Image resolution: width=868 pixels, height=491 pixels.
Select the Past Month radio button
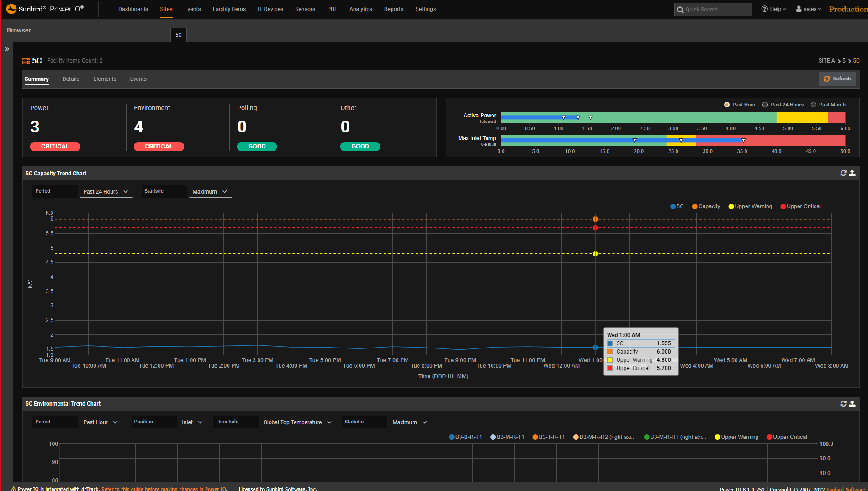pos(813,105)
